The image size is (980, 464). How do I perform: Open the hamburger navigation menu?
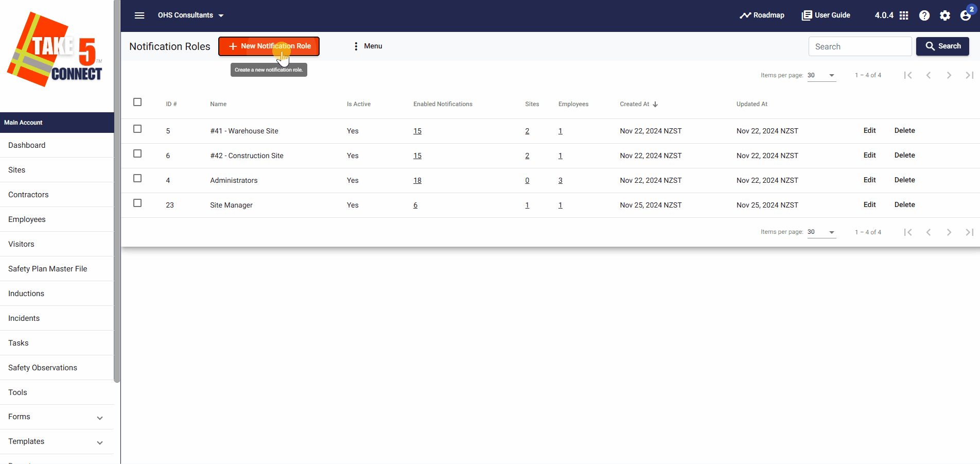139,15
